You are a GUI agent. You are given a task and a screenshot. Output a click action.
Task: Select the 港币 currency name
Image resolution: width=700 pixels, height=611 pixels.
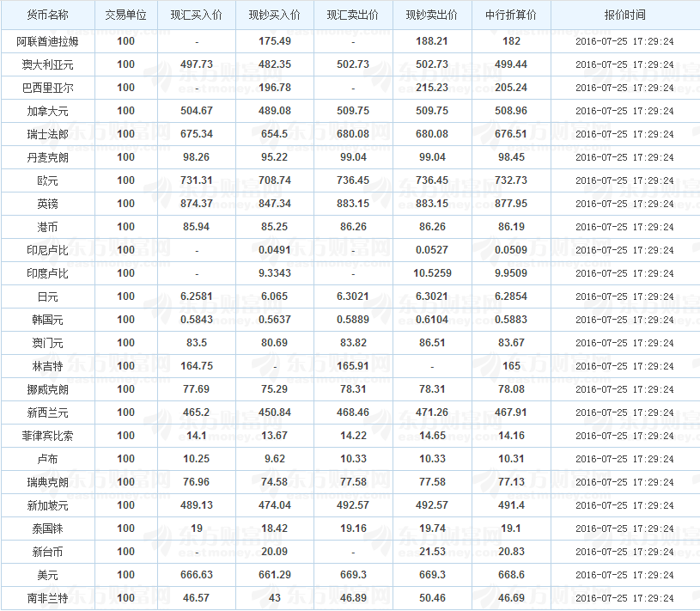click(x=48, y=228)
